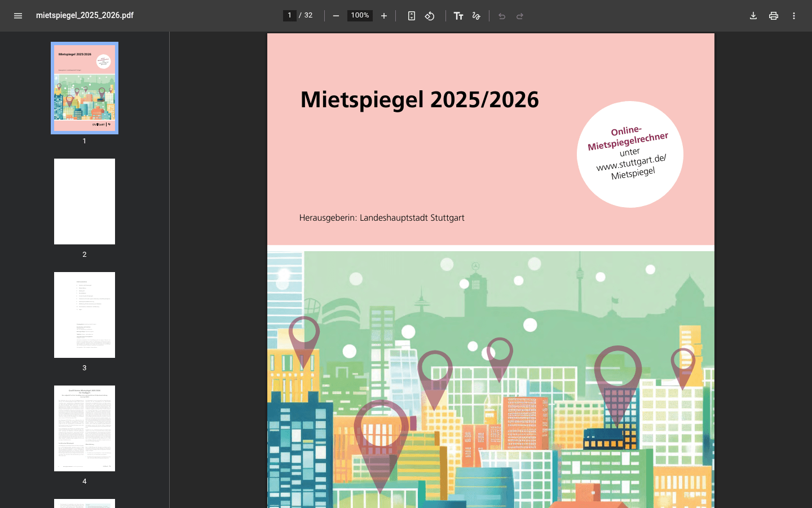Click the fit to page icon

point(412,16)
